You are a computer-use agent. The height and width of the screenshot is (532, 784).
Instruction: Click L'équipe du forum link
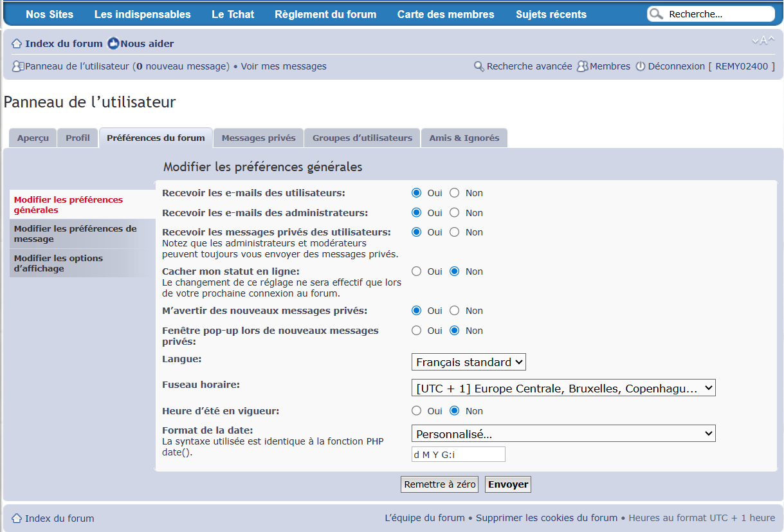pos(424,518)
